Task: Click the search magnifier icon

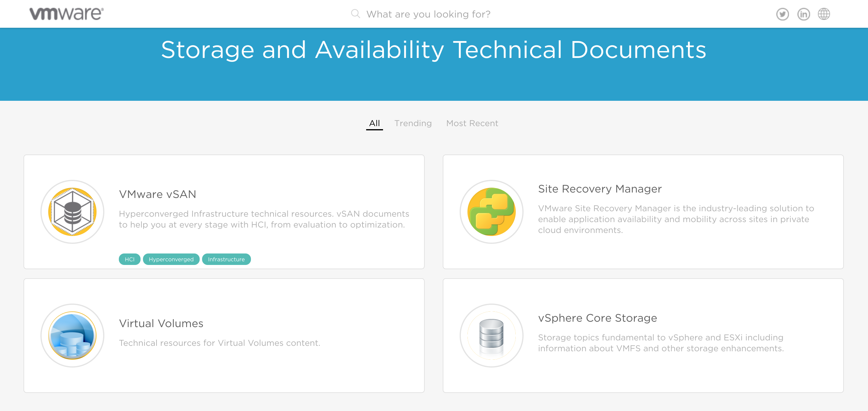Action: pyautogui.click(x=355, y=14)
